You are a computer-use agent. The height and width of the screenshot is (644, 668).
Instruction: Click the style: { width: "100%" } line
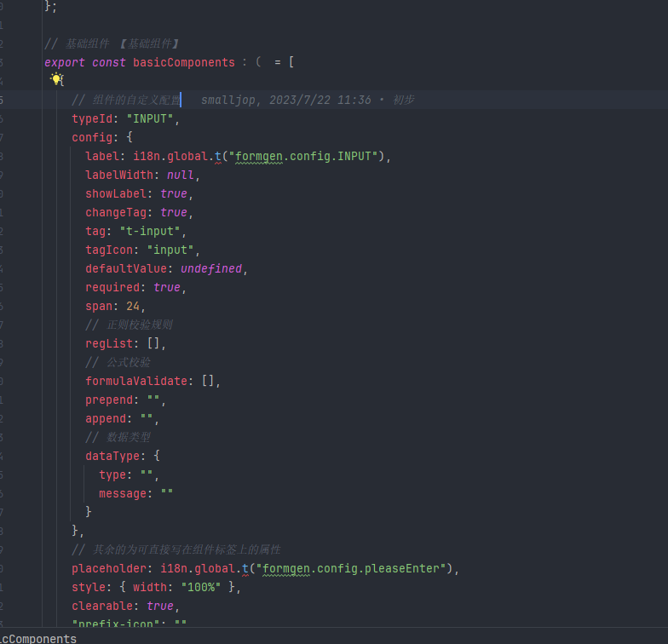(x=156, y=587)
